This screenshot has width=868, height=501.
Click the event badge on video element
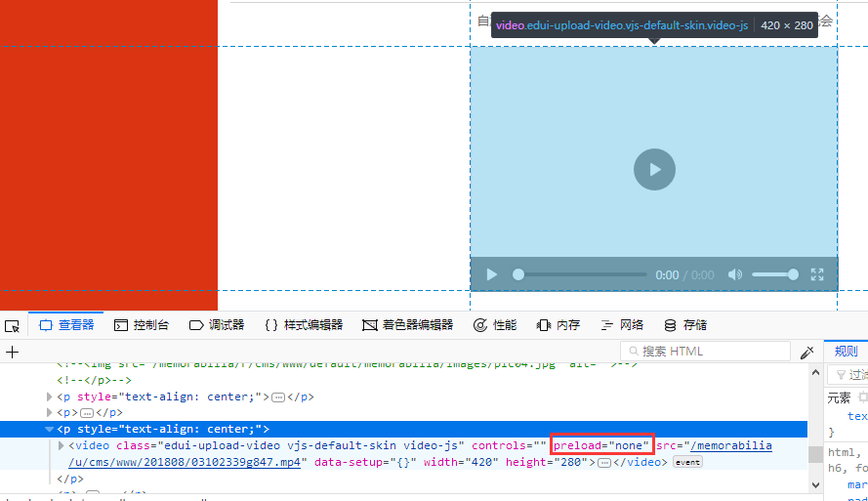point(687,462)
